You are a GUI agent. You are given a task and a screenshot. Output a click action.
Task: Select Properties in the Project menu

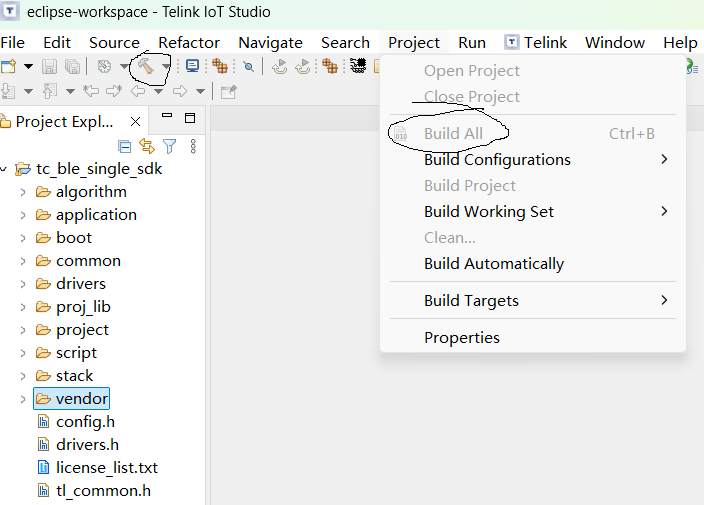462,338
